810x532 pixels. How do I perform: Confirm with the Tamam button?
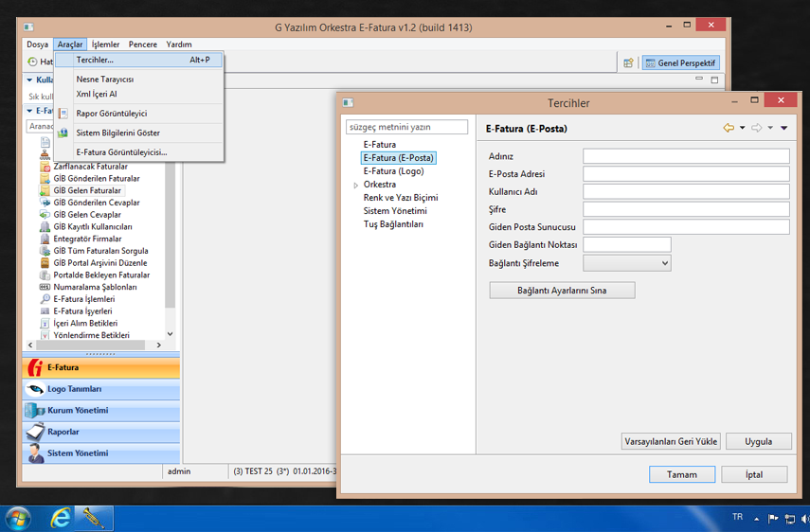682,474
